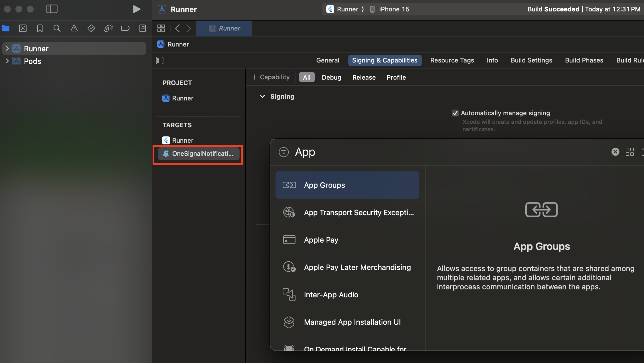This screenshot has height=363, width=644.
Task: Click the + Capability button
Action: tap(271, 77)
